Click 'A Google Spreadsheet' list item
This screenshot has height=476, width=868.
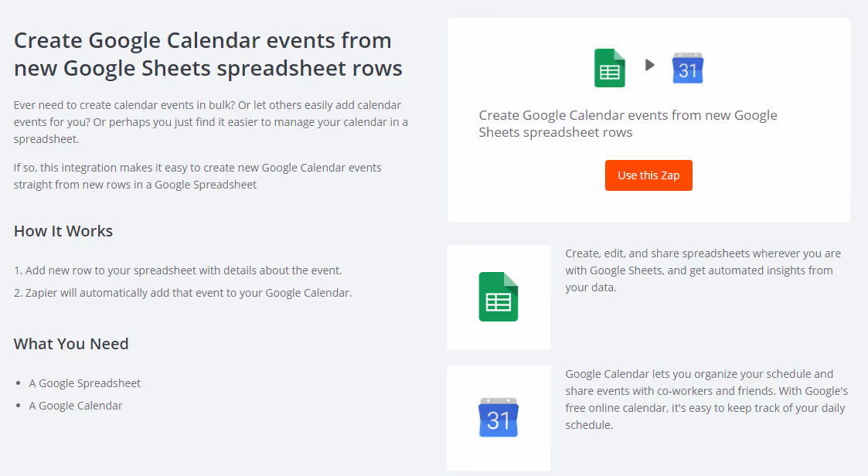[x=85, y=383]
